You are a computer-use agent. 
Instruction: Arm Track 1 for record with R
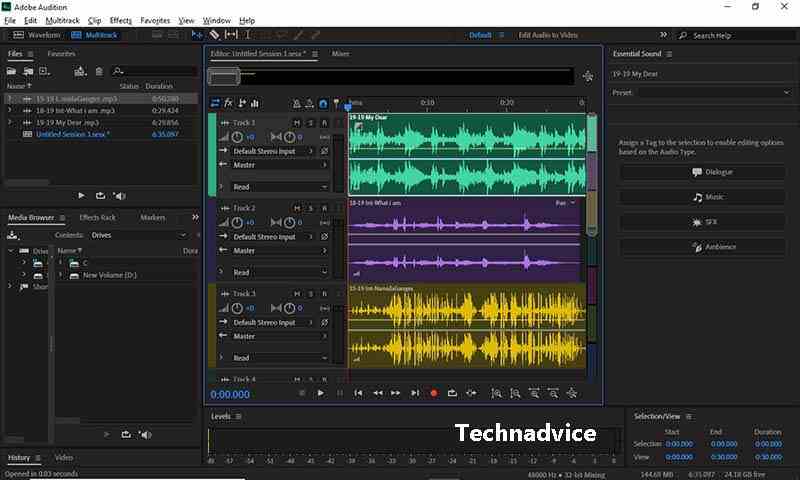pyautogui.click(x=324, y=123)
